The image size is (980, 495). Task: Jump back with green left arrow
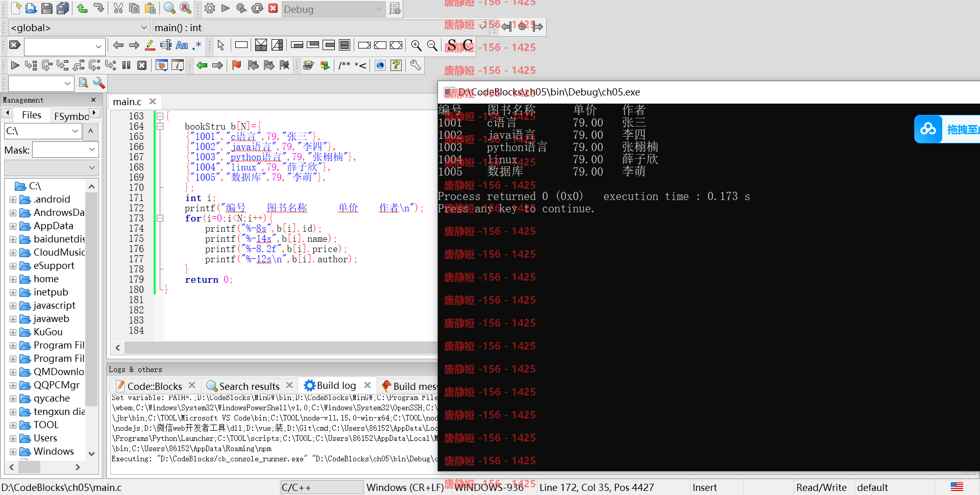point(202,65)
